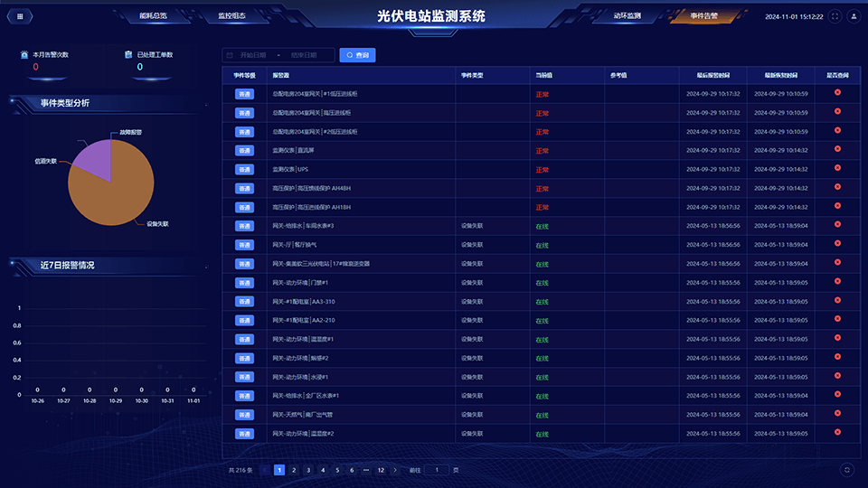Switch to the 动环监测 tab
Viewport: 868px width, 488px height.
(627, 16)
